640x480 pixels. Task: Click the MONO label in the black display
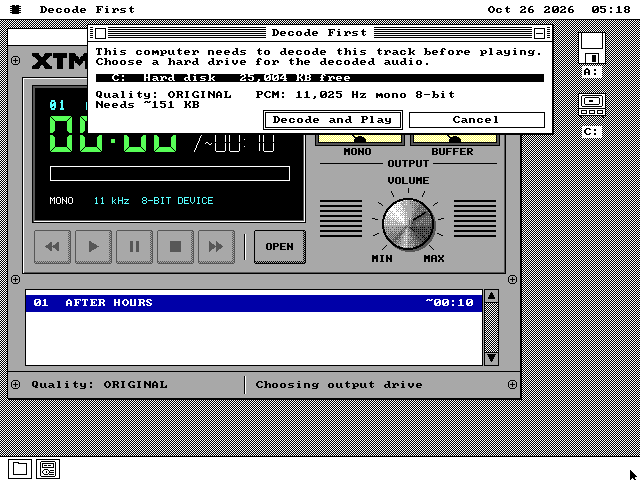click(61, 201)
